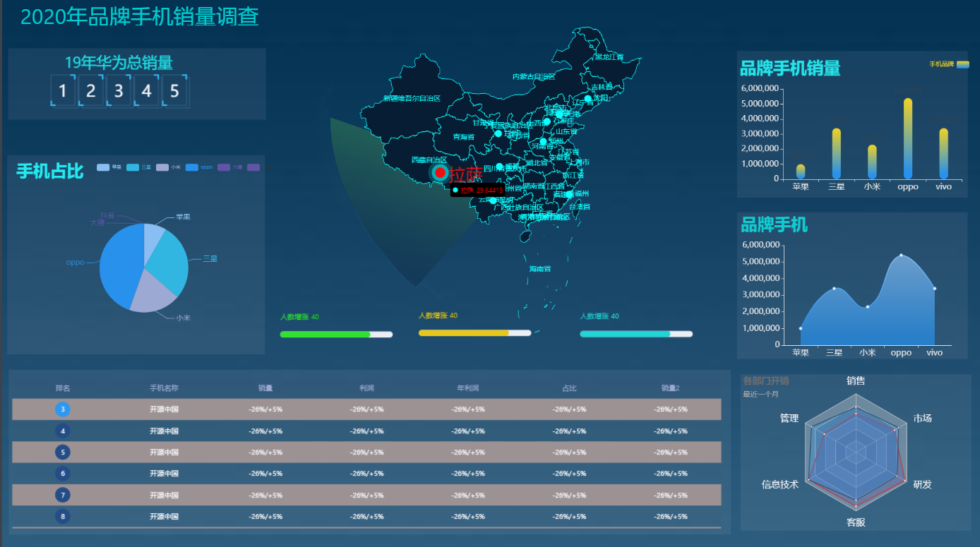Click the 销量 column header
Viewport: 980px width, 547px height.
(265, 388)
